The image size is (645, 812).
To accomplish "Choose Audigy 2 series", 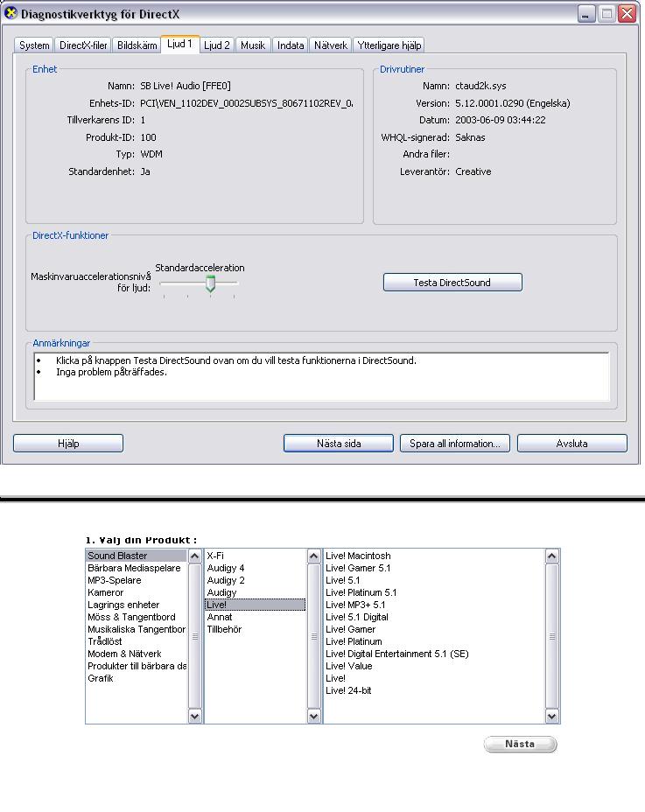I will [x=256, y=580].
